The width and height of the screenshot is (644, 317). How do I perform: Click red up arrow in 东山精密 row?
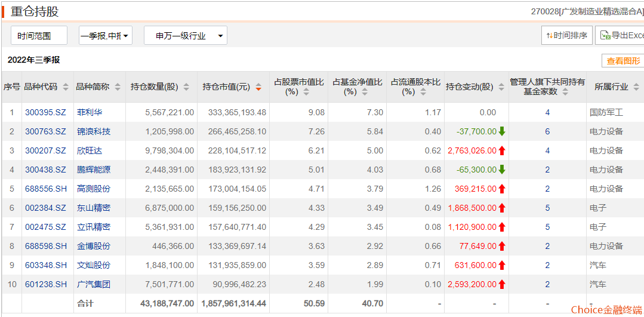coord(502,208)
